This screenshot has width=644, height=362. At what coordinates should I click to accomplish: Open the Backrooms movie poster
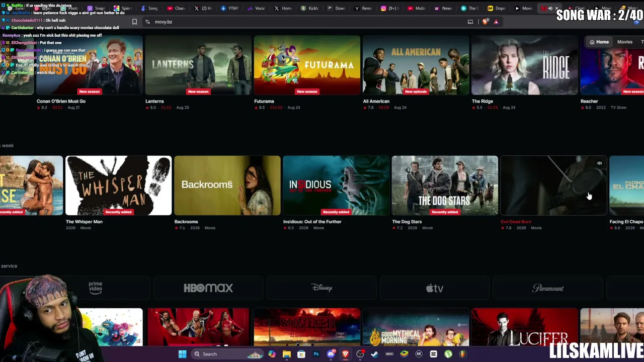227,186
